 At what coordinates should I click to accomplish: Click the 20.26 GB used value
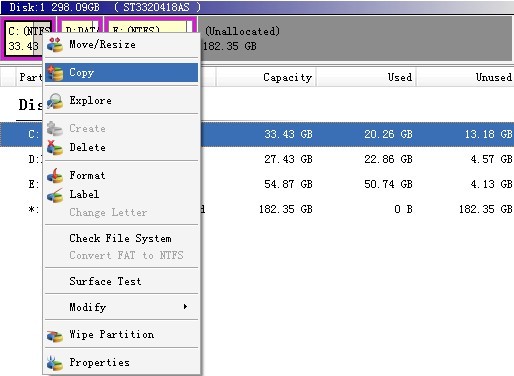388,134
